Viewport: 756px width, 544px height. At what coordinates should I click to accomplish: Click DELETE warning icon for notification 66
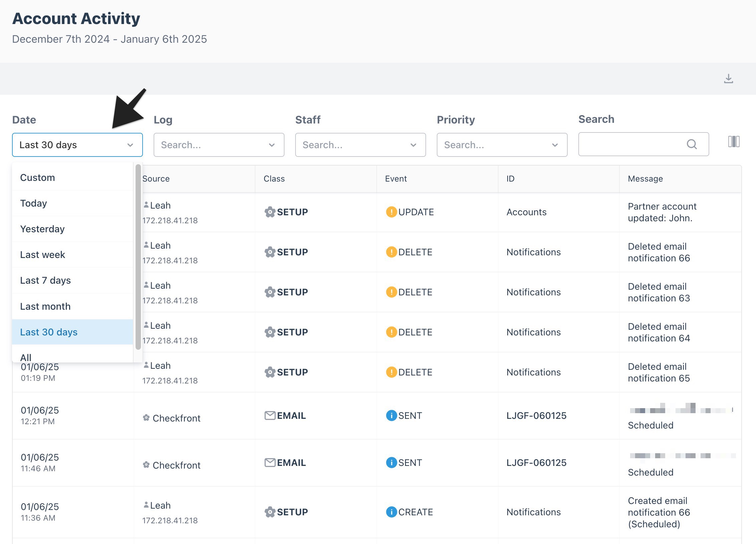pyautogui.click(x=391, y=252)
